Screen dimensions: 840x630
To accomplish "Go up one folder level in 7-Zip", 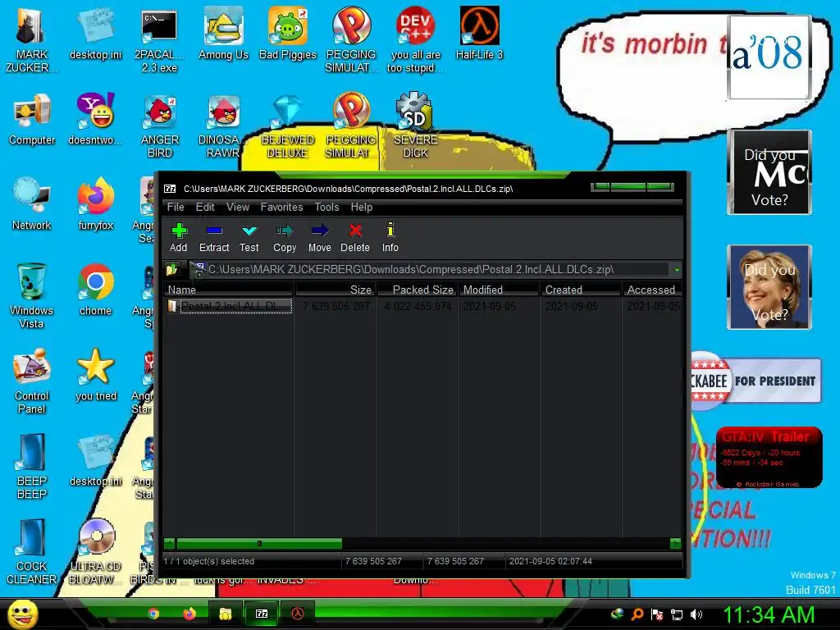I will pos(172,269).
